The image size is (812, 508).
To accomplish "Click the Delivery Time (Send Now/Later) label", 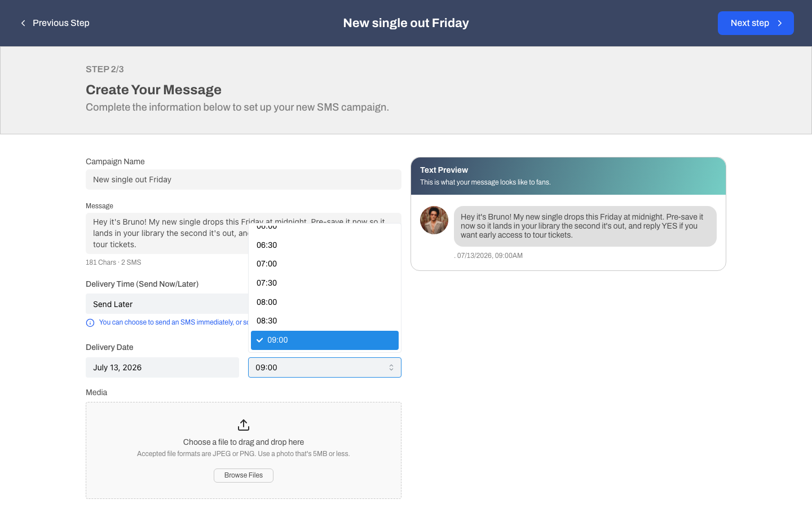I will click(142, 284).
